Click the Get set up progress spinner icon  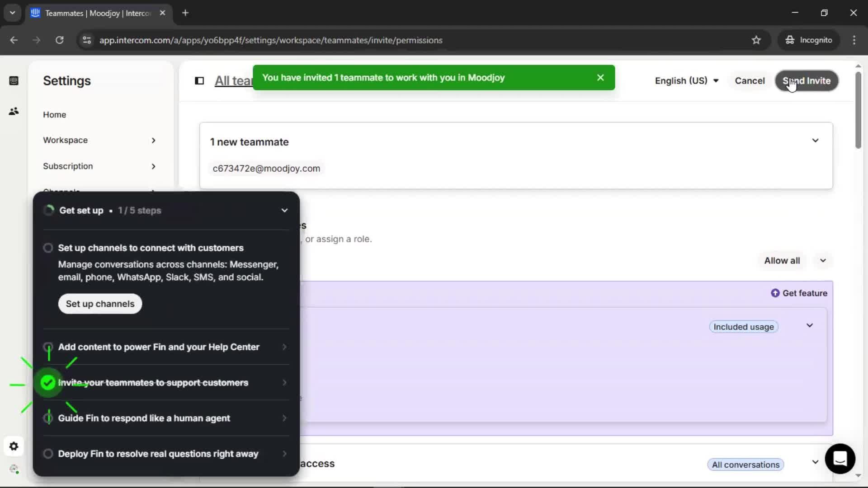tap(49, 210)
